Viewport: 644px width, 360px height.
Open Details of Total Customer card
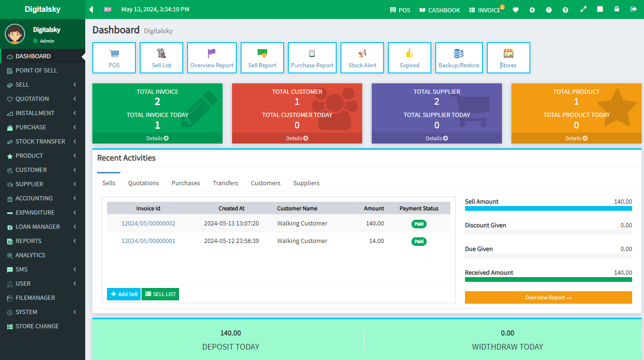pyautogui.click(x=297, y=138)
